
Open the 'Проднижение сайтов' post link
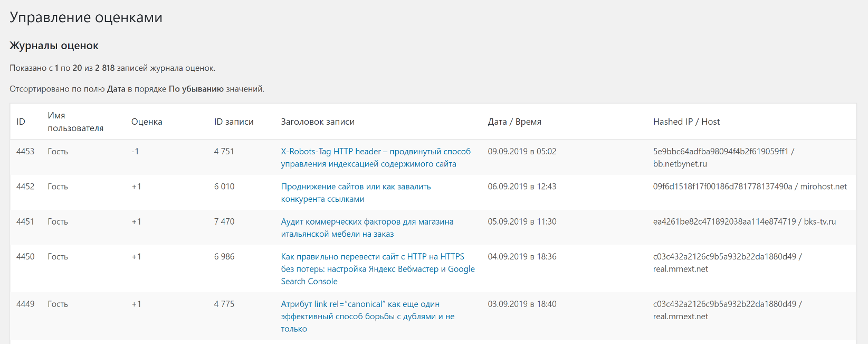[356, 187]
